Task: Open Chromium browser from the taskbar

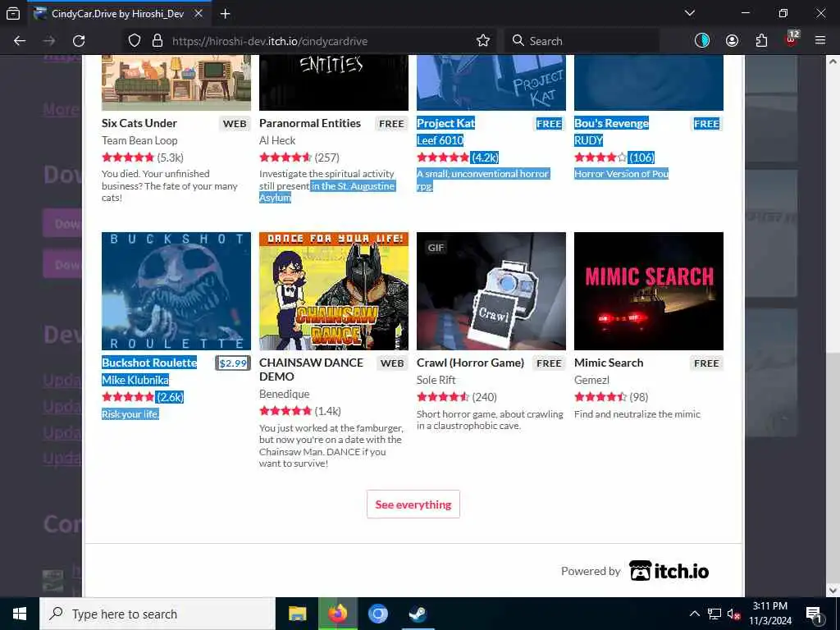Action: pyautogui.click(x=377, y=614)
